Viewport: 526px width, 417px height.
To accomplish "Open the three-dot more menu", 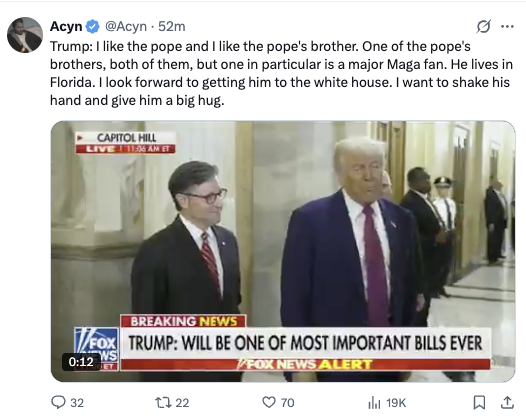I will pyautogui.click(x=507, y=27).
